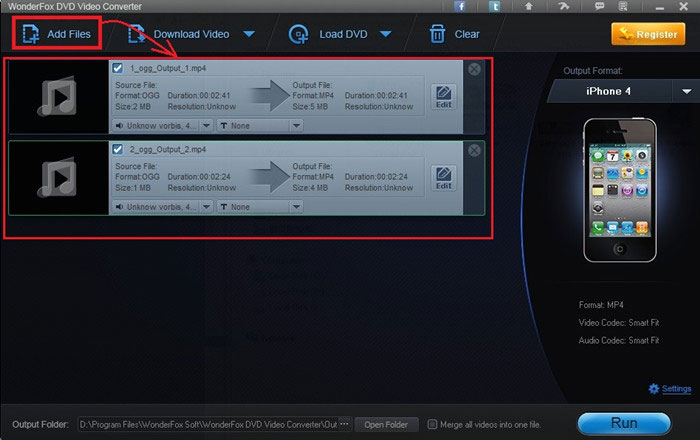Screen dimensions: 700x440
Task: Browse output folder with the ellipsis button
Action: [x=345, y=424]
